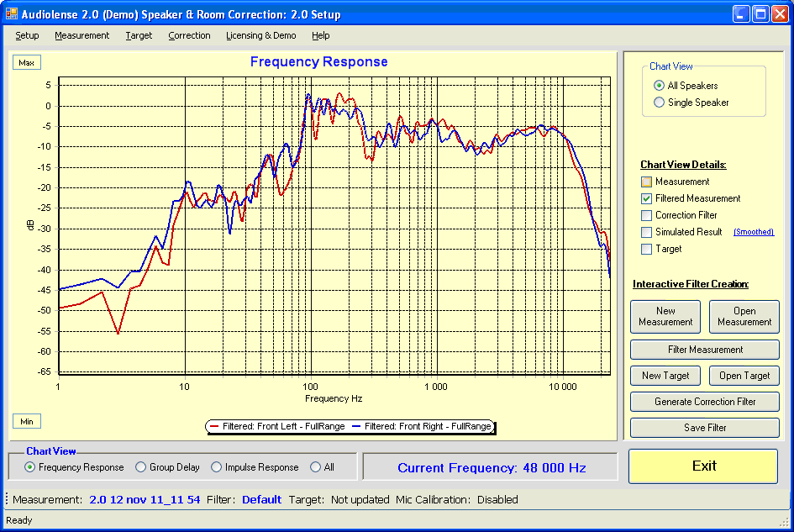
Task: Enable the Correction Filter checkbox
Action: (646, 215)
